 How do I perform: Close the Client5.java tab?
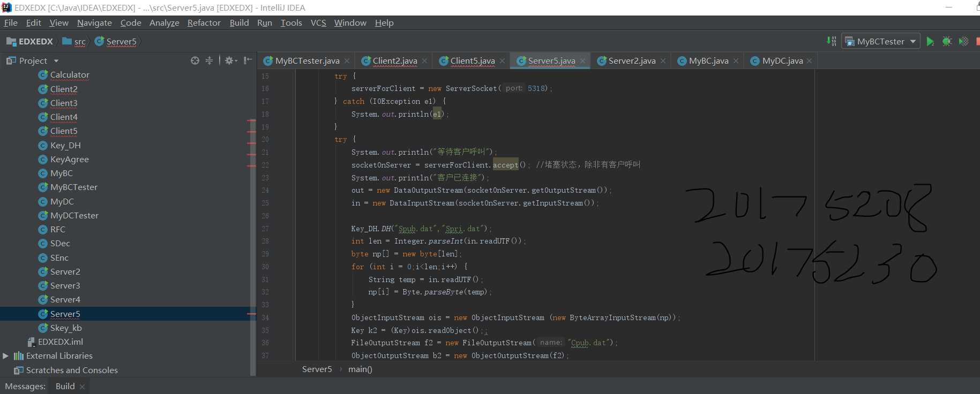(x=503, y=61)
